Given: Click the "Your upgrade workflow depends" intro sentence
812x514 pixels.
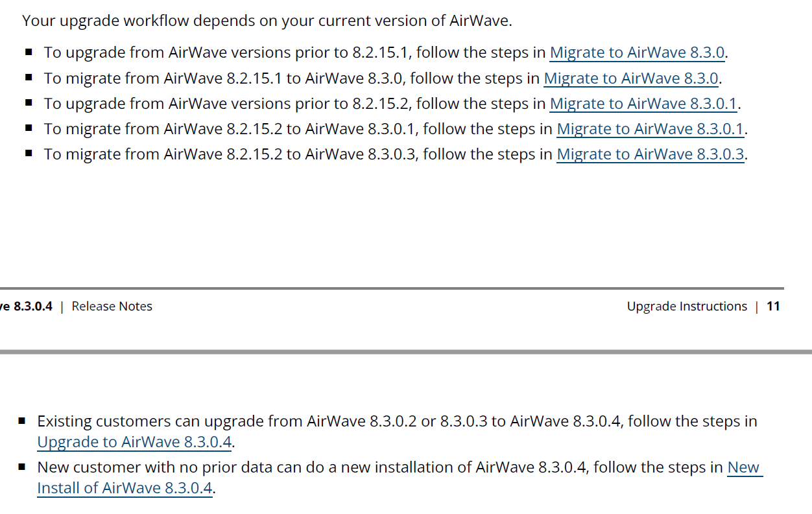Looking at the screenshot, I should (x=267, y=21).
